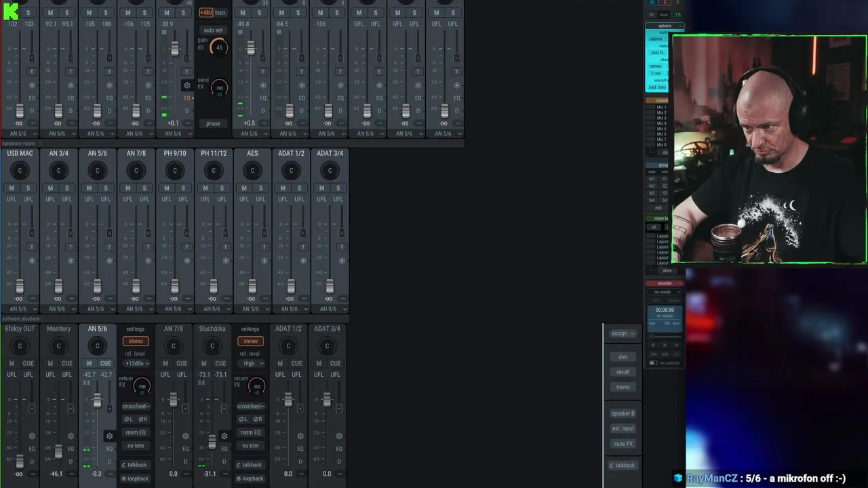Screen dimensions: 868x488
Task: Invert left phase ØL in Sluchátka settings
Action: 243,419
